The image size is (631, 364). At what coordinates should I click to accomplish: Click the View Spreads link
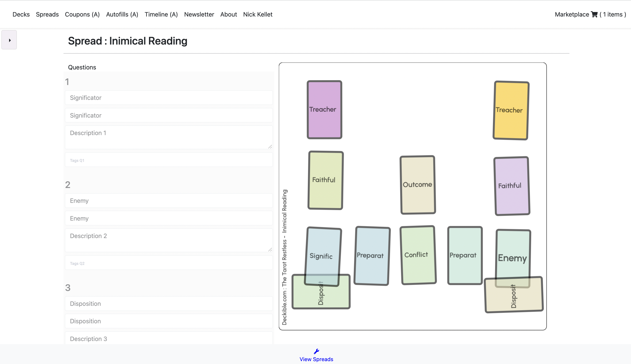(316, 359)
